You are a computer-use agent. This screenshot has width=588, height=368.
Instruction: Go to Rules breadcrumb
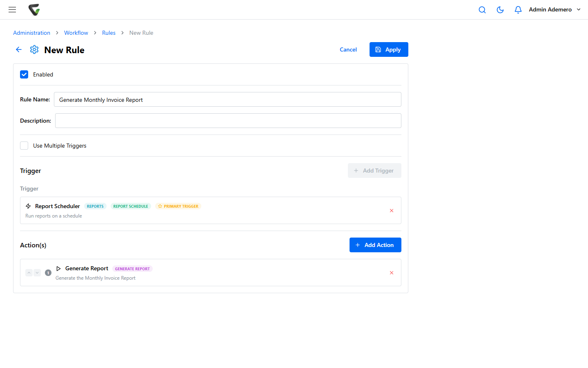click(109, 33)
